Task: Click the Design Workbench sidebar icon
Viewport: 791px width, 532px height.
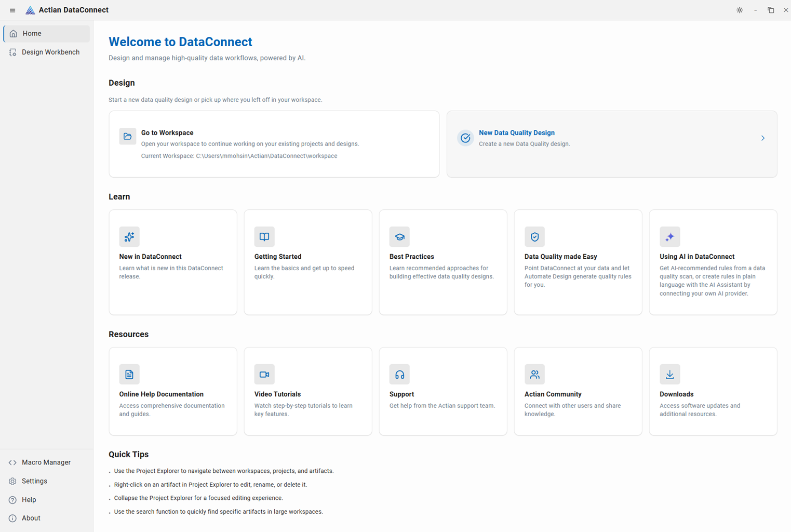Action: (13, 52)
